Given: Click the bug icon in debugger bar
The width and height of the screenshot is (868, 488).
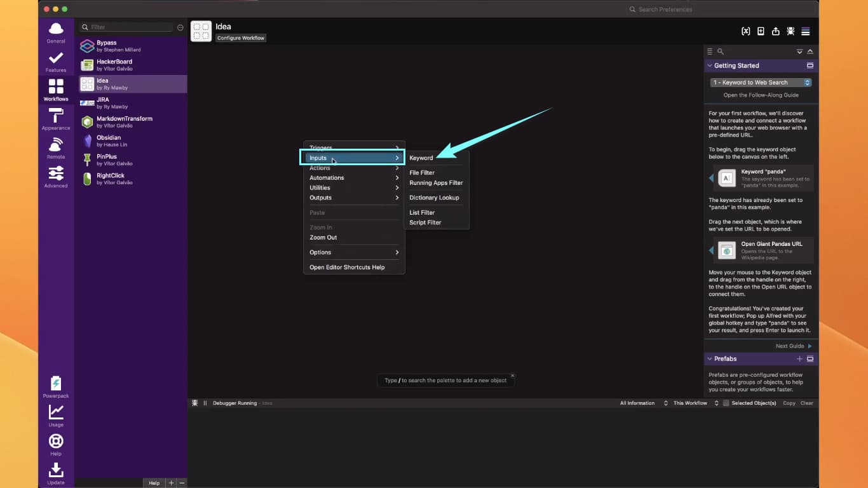Looking at the screenshot, I should click(195, 403).
